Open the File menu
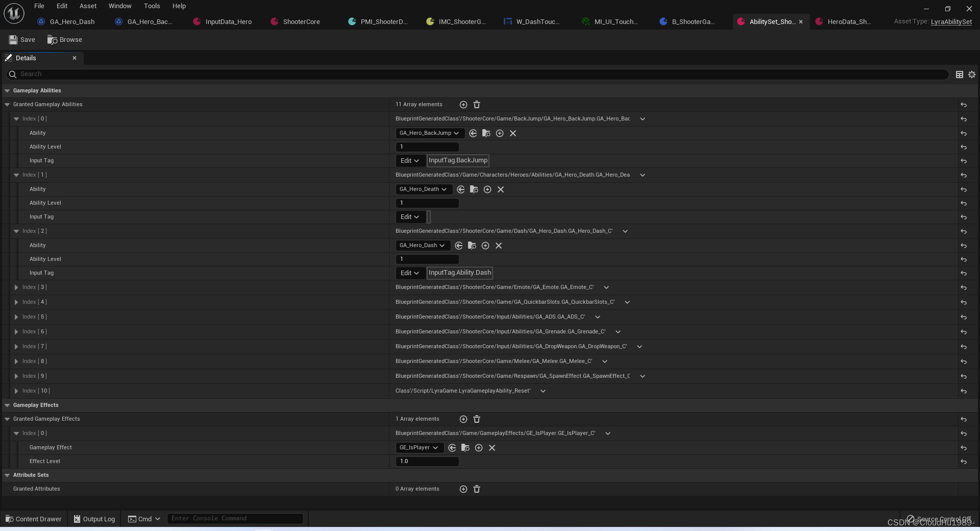 click(39, 6)
